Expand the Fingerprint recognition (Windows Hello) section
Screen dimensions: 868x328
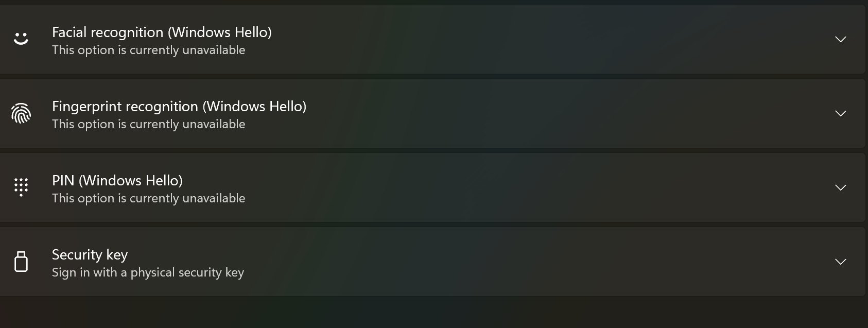(840, 113)
